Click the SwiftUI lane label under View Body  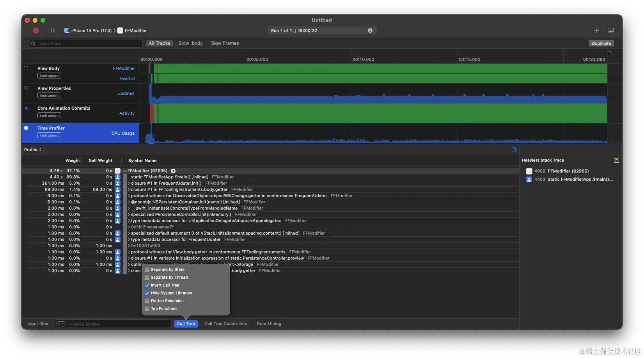click(x=127, y=78)
